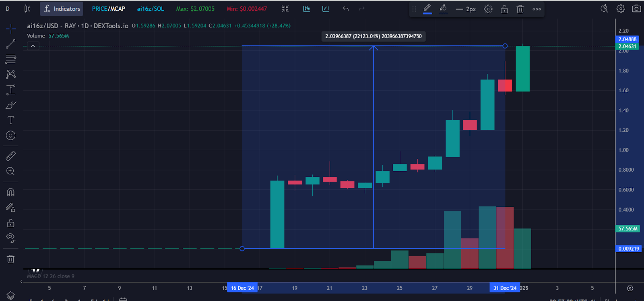The height and width of the screenshot is (301, 644).
Task: Toggle stay in drawing mode
Action: (x=11, y=208)
